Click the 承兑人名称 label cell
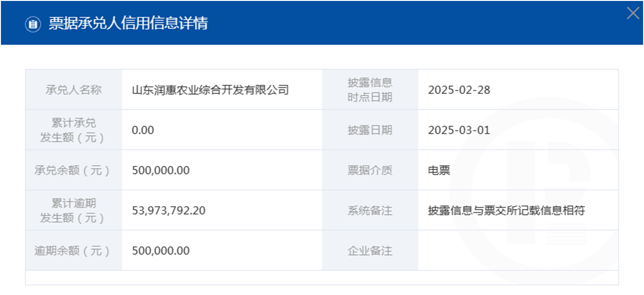This screenshot has width=644, height=295. tap(74, 90)
